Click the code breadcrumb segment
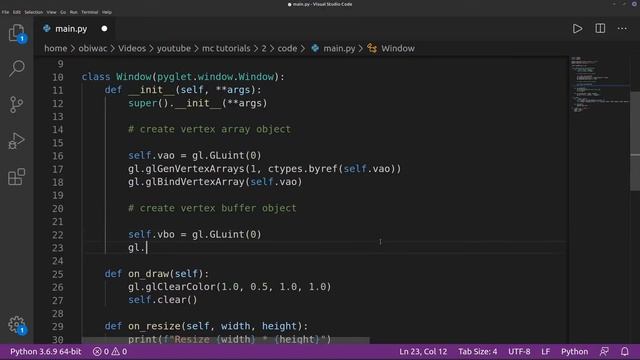This screenshot has width=640, height=360. (x=287, y=48)
